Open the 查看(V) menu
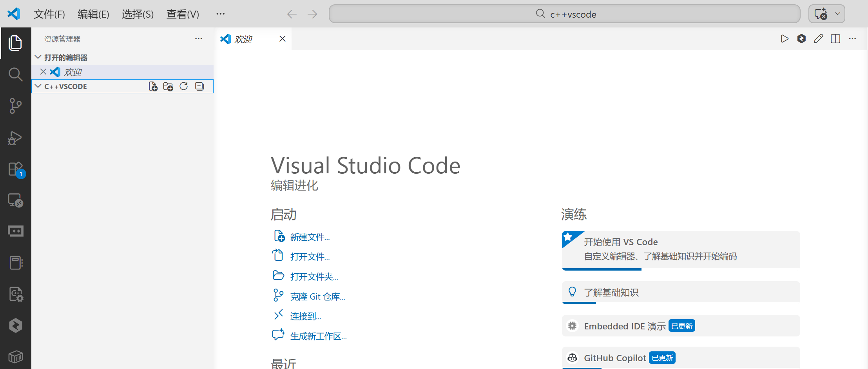Image resolution: width=868 pixels, height=369 pixels. click(183, 15)
